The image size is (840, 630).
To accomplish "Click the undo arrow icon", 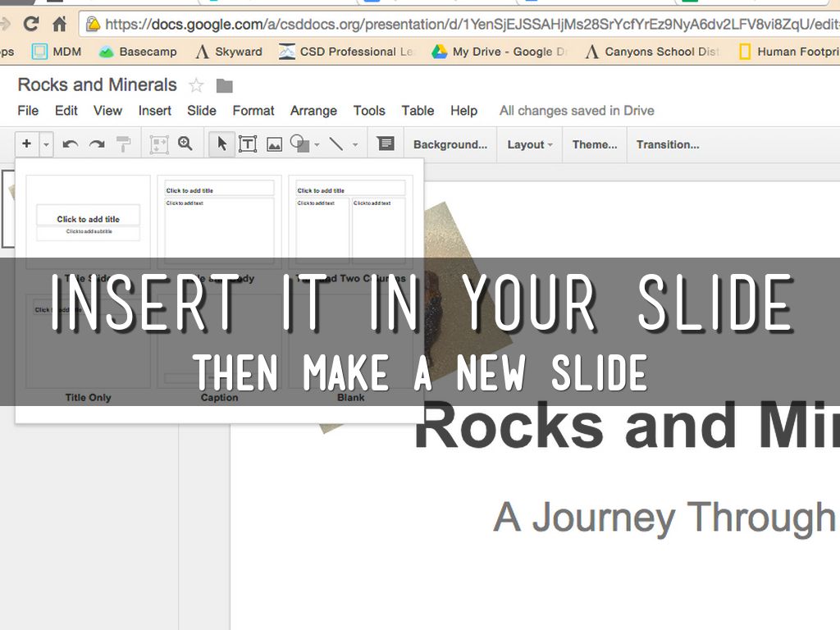I will tap(71, 144).
